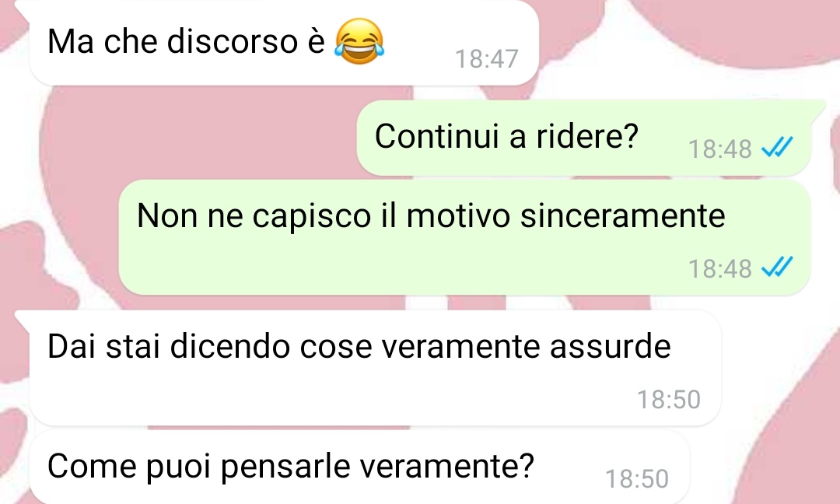This screenshot has height=504, width=840.
Task: Select the "Come puoi pensarle veramente?" message
Action: (359, 467)
